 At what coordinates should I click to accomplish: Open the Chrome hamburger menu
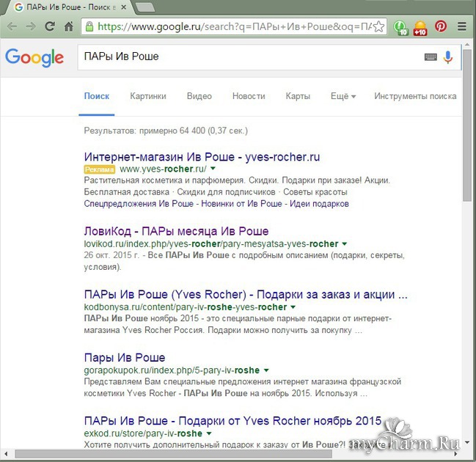point(462,26)
